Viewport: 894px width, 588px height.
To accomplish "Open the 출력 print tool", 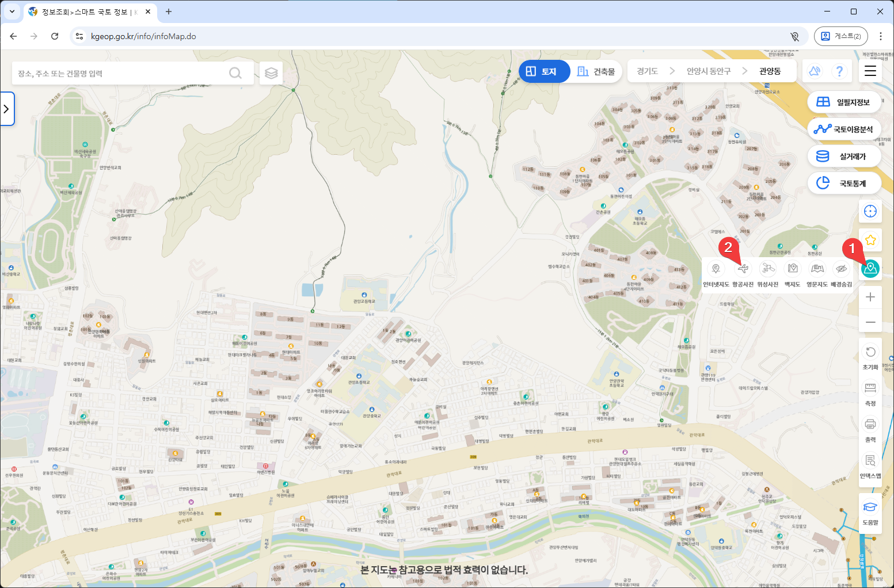I will pyautogui.click(x=870, y=429).
